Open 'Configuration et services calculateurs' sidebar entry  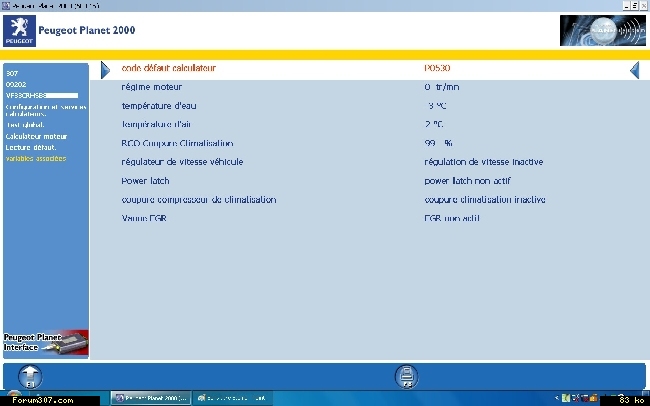pos(46,110)
